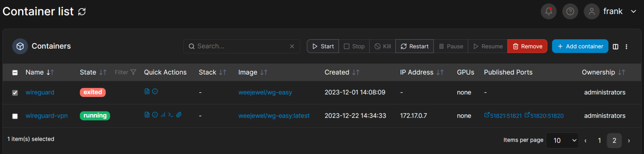Go to next page arrow
This screenshot has width=644, height=154.
pyautogui.click(x=629, y=141)
